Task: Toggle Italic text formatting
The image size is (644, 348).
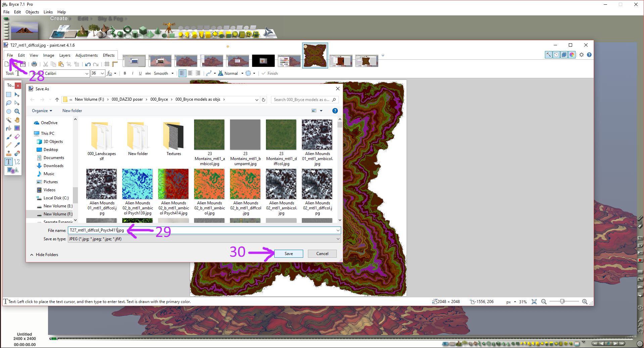Action: tap(133, 73)
